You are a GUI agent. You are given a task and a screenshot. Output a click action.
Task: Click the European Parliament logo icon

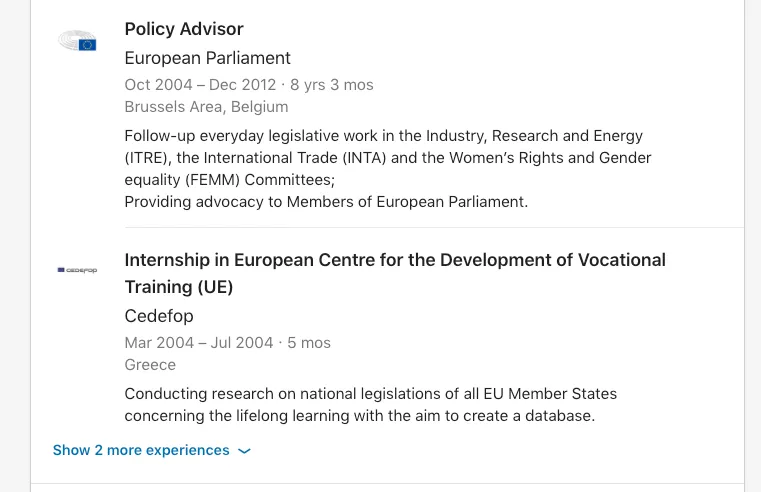[77, 41]
